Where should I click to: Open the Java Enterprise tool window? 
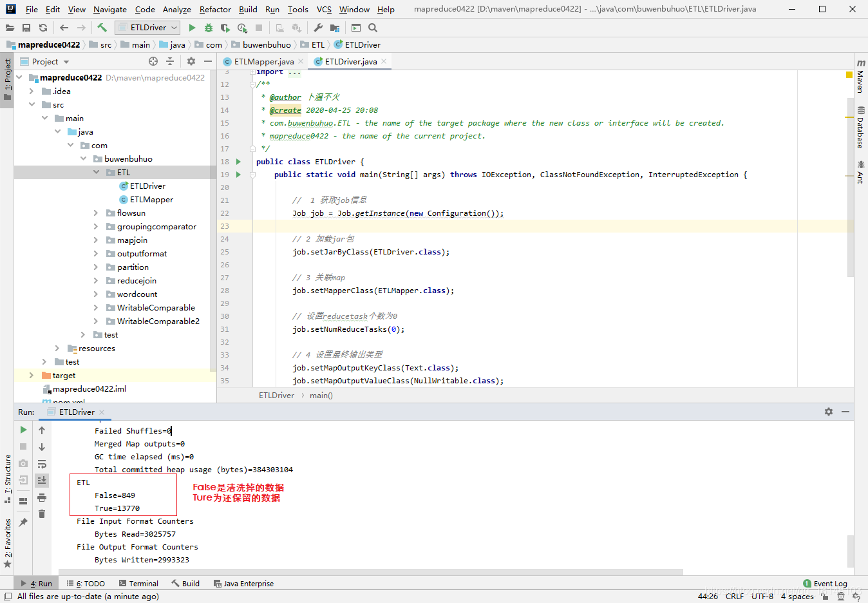coord(243,583)
